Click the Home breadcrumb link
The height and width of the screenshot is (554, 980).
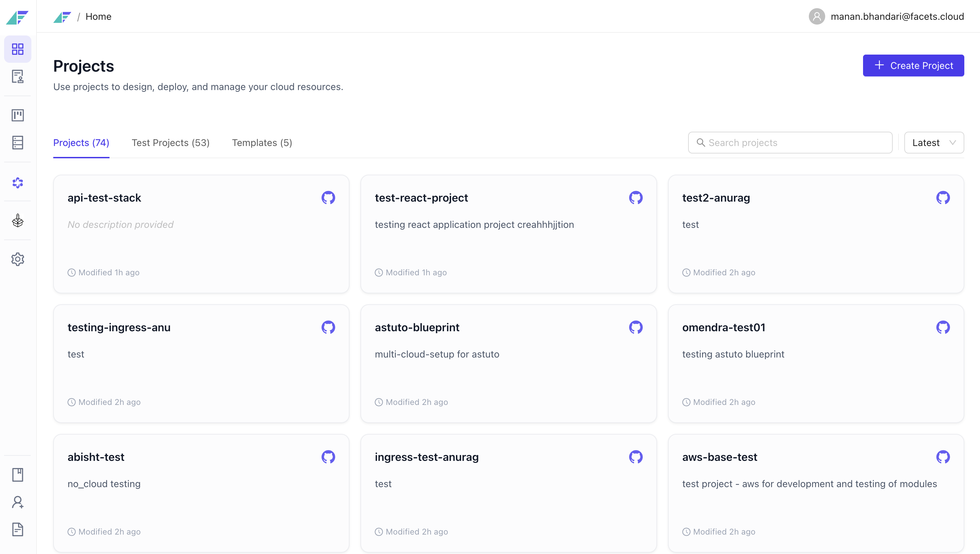[98, 16]
